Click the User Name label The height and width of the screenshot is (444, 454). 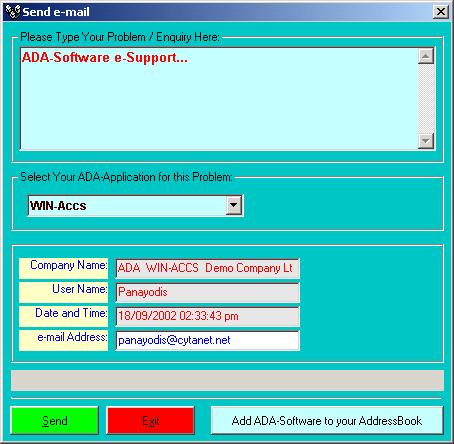(63, 292)
